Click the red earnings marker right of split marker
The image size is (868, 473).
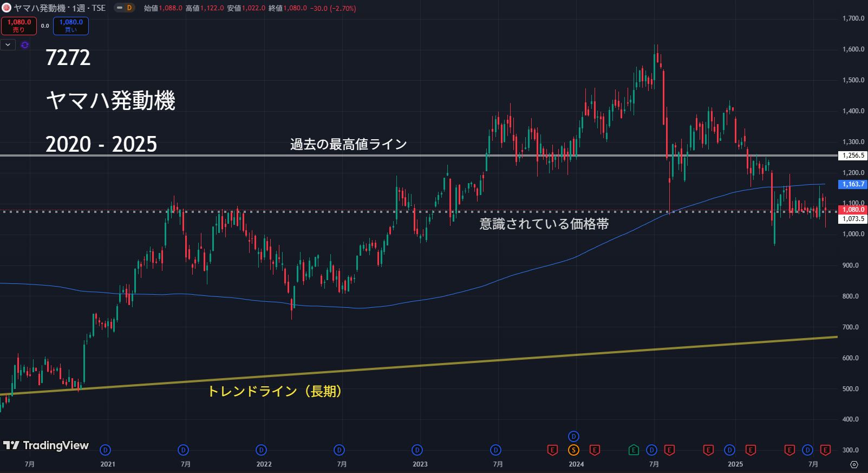coord(595,450)
